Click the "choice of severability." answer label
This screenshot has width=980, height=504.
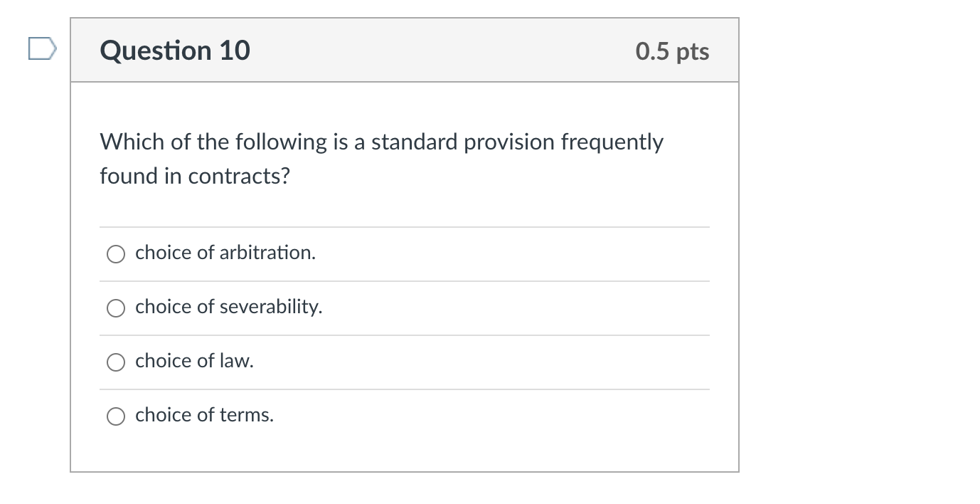pyautogui.click(x=228, y=307)
